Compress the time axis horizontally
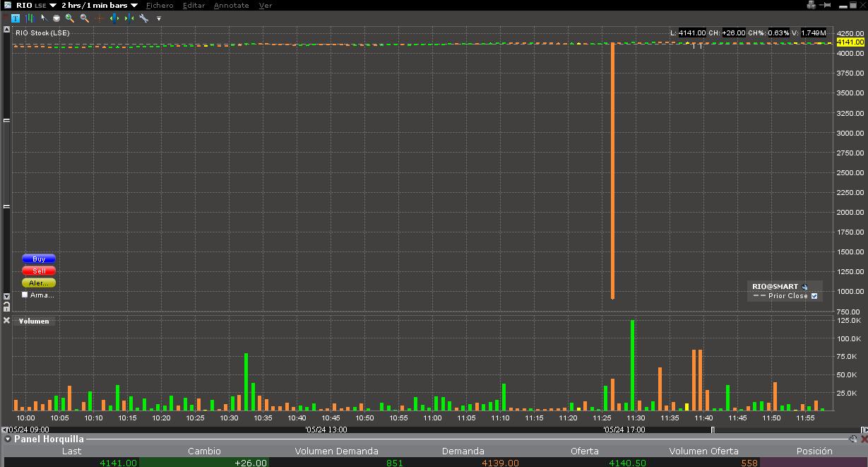The width and height of the screenshot is (868, 467). (129, 18)
